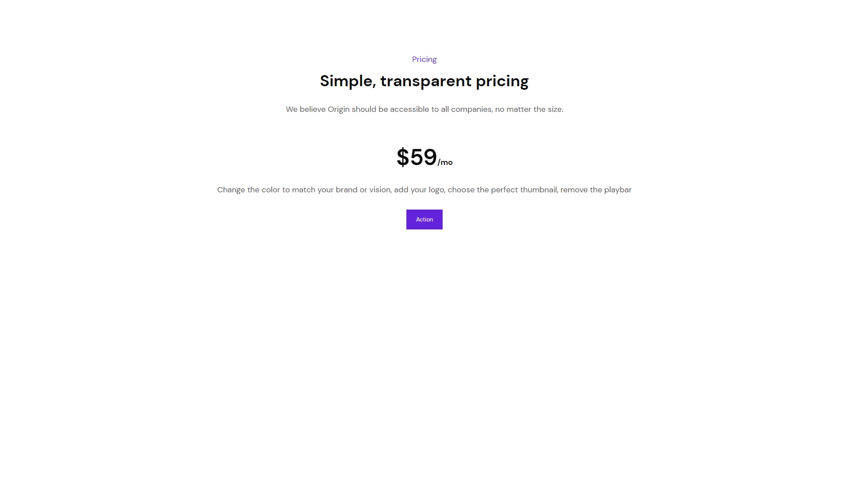Click the $59 price figure
This screenshot has width=849, height=504.
pyautogui.click(x=417, y=157)
